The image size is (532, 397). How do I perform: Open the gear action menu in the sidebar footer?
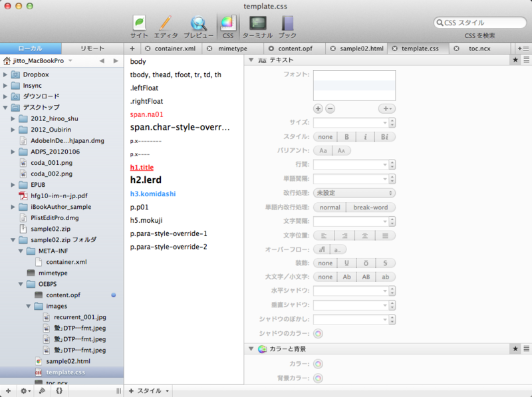pyautogui.click(x=25, y=391)
